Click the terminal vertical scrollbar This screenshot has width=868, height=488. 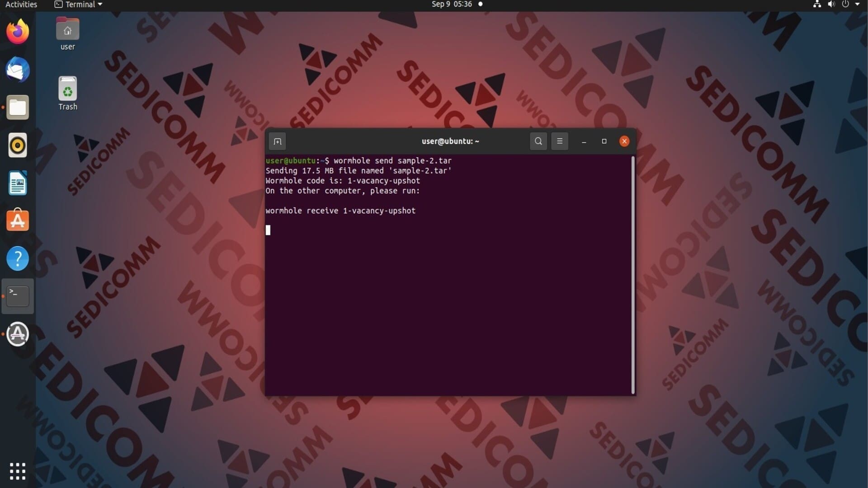pos(633,275)
